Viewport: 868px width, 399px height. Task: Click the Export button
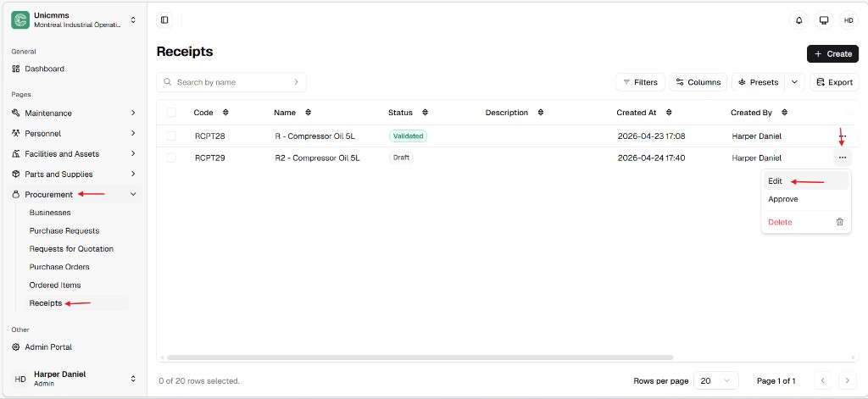point(834,82)
